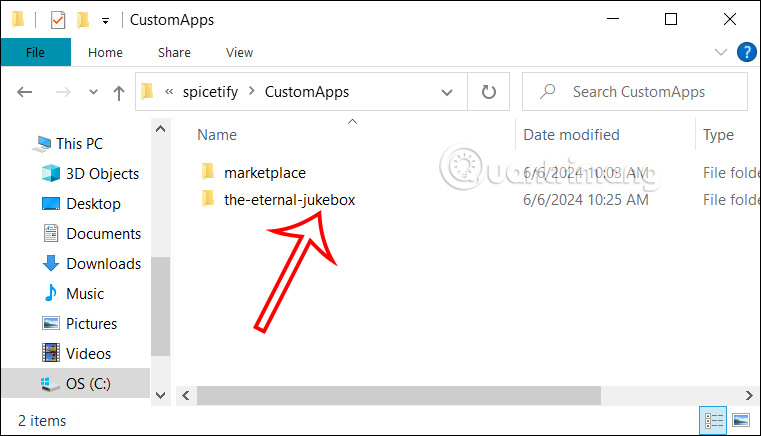Click CustomApps in the address path

coord(307,92)
